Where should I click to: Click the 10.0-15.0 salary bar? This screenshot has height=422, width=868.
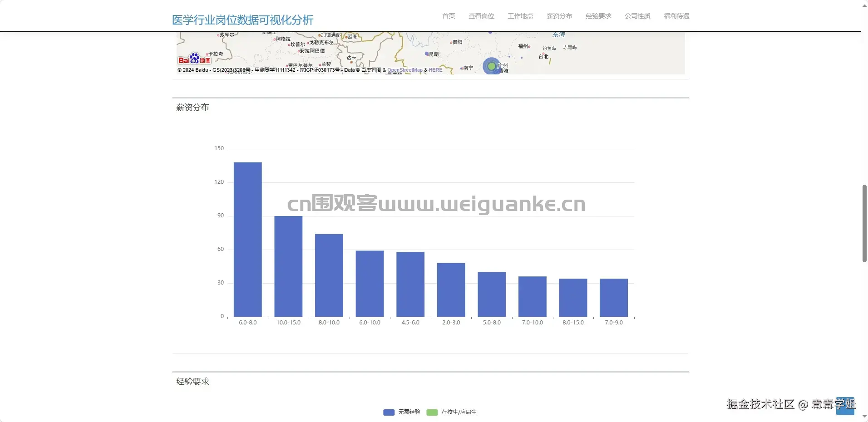coord(288,266)
